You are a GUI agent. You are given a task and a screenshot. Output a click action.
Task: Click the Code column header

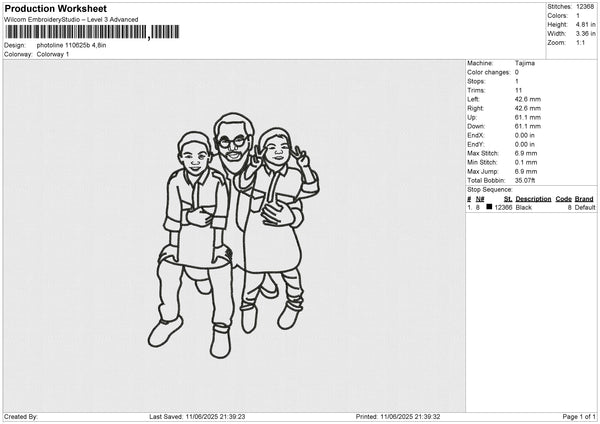[563, 199]
